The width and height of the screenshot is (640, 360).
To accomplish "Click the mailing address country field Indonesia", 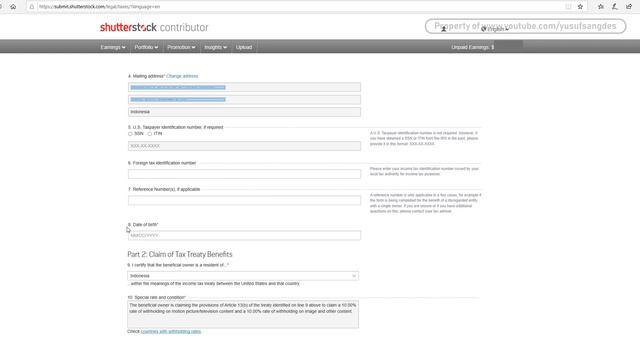I will pos(244,112).
